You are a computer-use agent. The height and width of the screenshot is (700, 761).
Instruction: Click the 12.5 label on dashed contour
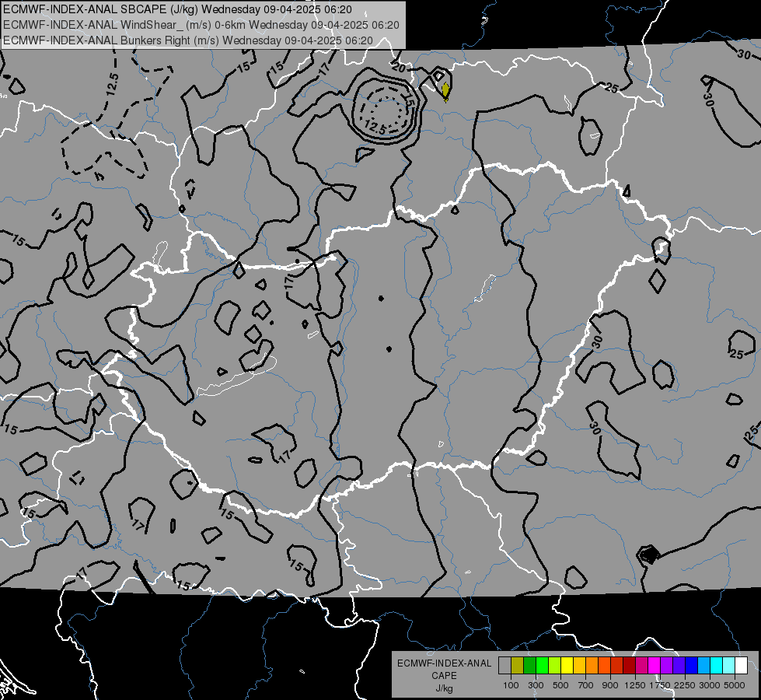112,84
